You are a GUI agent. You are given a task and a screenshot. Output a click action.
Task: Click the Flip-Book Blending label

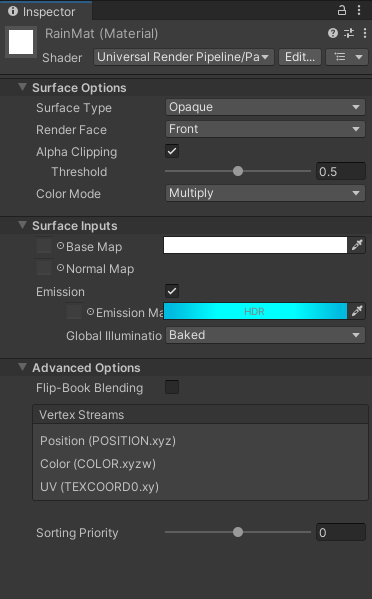pyautogui.click(x=90, y=388)
